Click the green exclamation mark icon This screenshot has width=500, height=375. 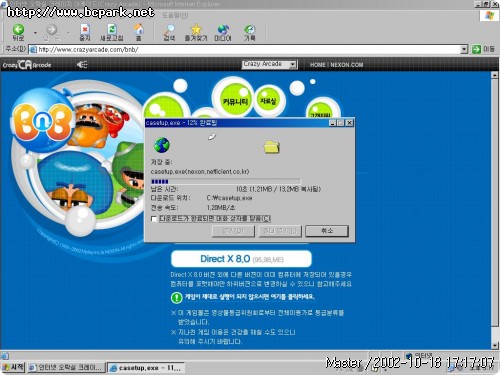[176, 297]
